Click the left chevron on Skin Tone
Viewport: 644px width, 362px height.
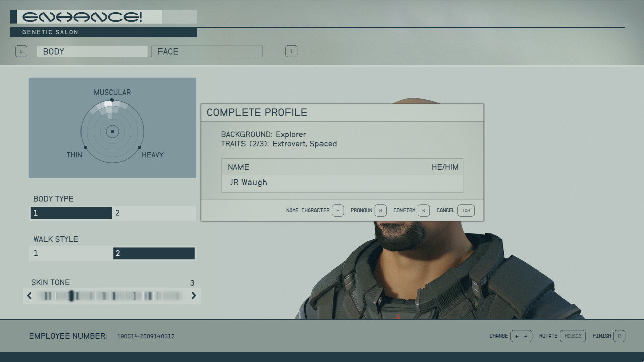[x=29, y=296]
